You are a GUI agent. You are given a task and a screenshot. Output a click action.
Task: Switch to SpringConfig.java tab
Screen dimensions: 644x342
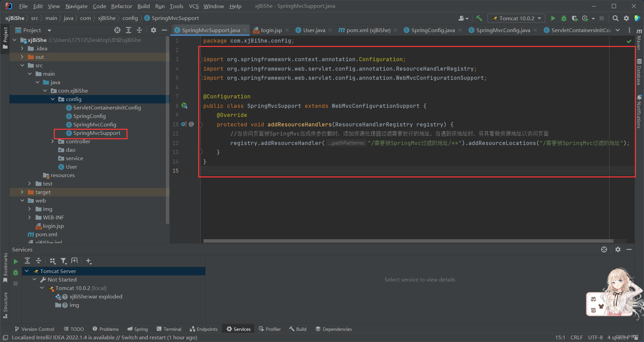point(433,30)
